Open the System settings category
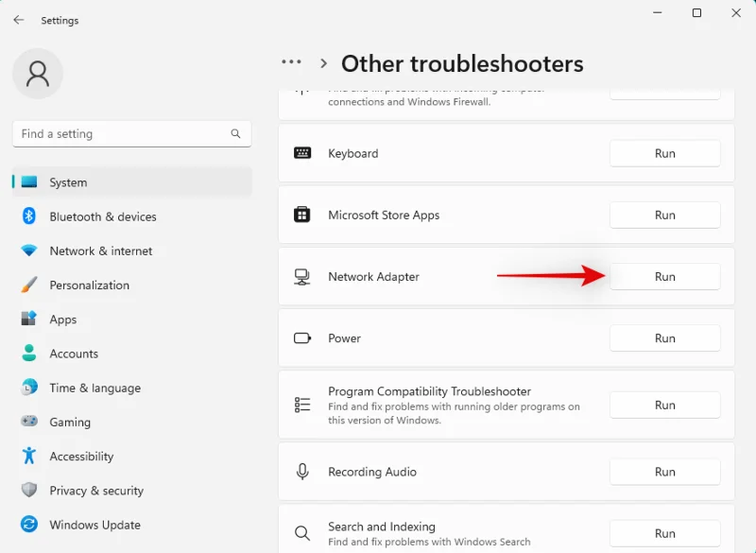Viewport: 756px width, 553px height. tap(68, 182)
